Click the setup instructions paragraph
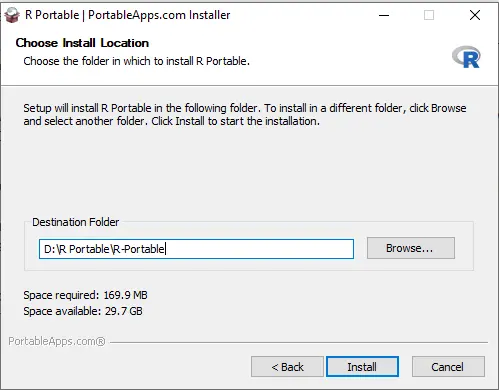This screenshot has width=499, height=390. [x=245, y=114]
